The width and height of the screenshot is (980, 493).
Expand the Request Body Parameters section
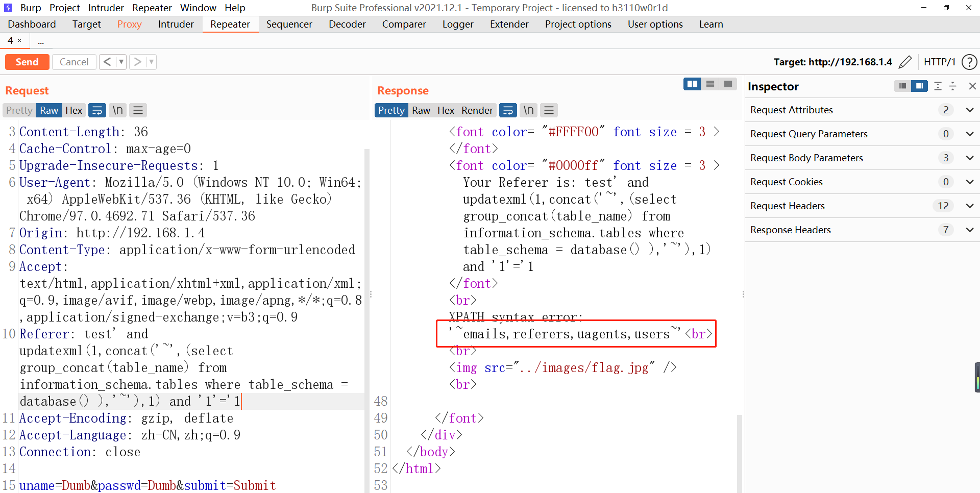969,158
